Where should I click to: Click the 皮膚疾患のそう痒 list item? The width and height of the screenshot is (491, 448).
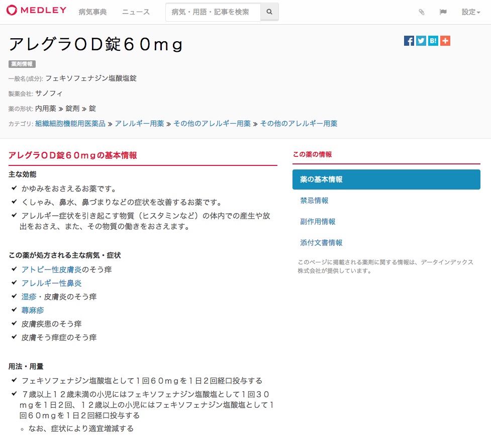(51, 324)
